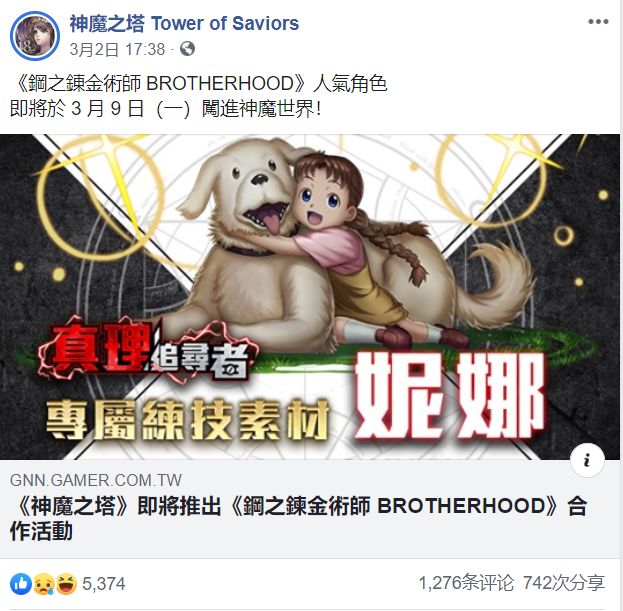623x611 pixels.
Task: Click the public globe audience icon
Action: pyautogui.click(x=188, y=49)
